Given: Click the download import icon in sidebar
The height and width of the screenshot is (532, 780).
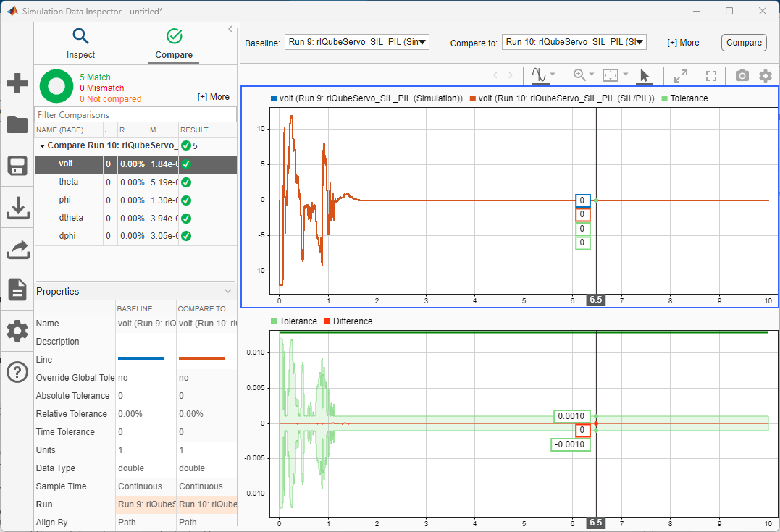Looking at the screenshot, I should click(17, 208).
